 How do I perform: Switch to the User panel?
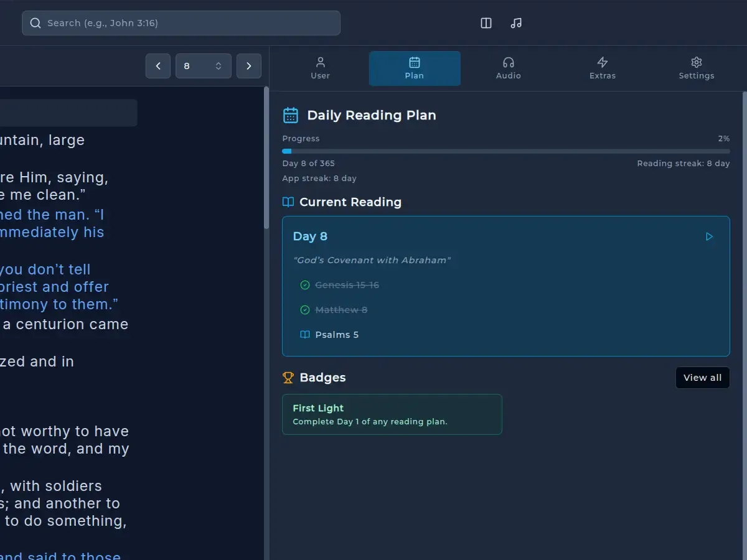coord(320,68)
